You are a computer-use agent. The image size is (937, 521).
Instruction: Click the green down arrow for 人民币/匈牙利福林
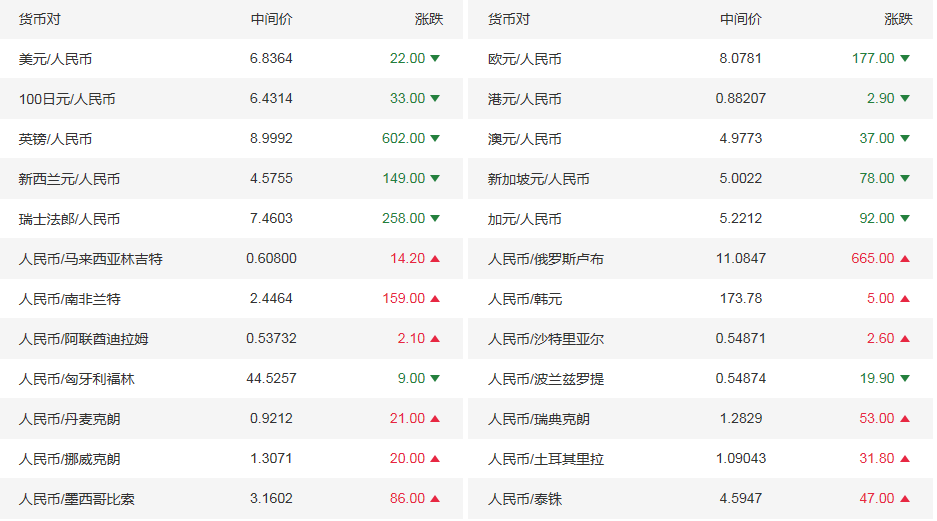click(435, 379)
